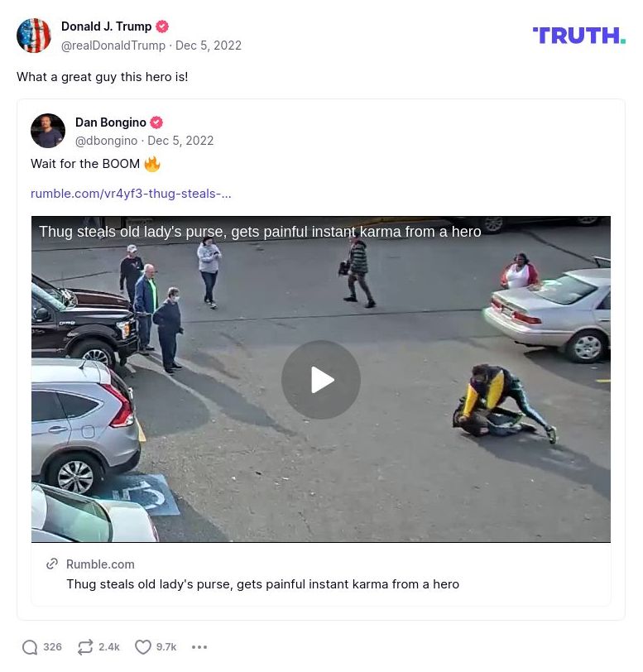Click the TRUTH logo

578,36
